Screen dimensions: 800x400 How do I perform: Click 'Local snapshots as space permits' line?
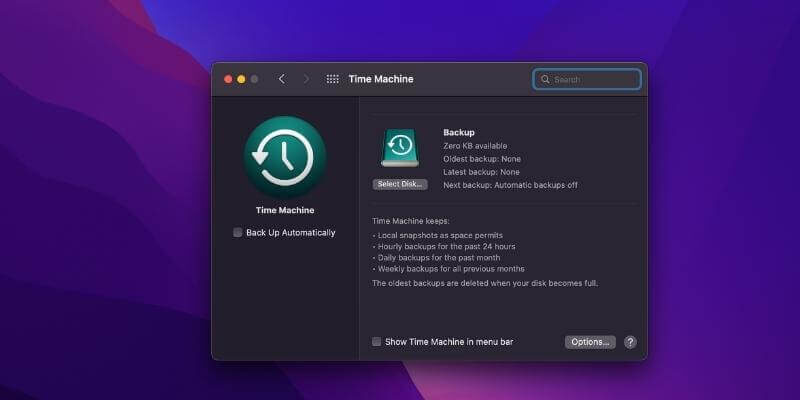pyautogui.click(x=438, y=235)
